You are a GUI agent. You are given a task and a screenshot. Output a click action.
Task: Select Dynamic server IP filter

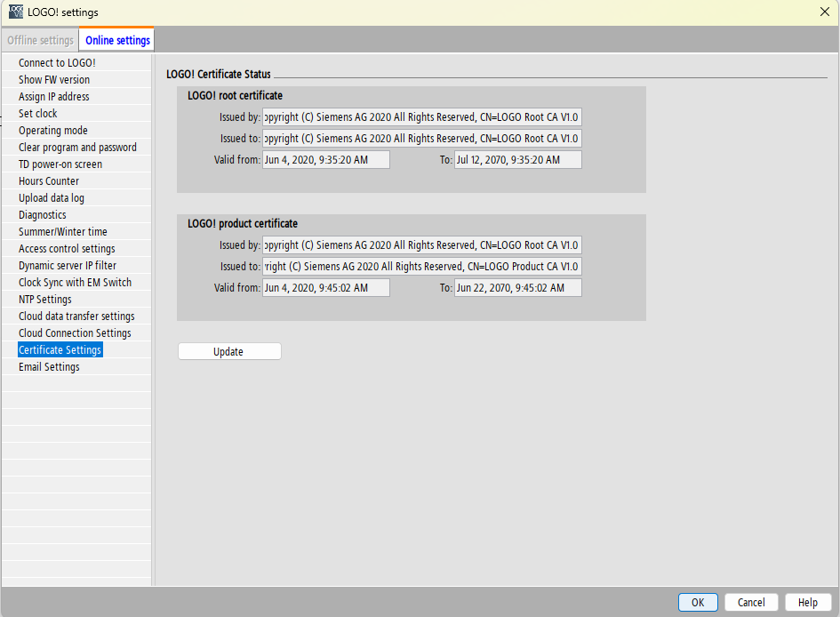pos(67,265)
